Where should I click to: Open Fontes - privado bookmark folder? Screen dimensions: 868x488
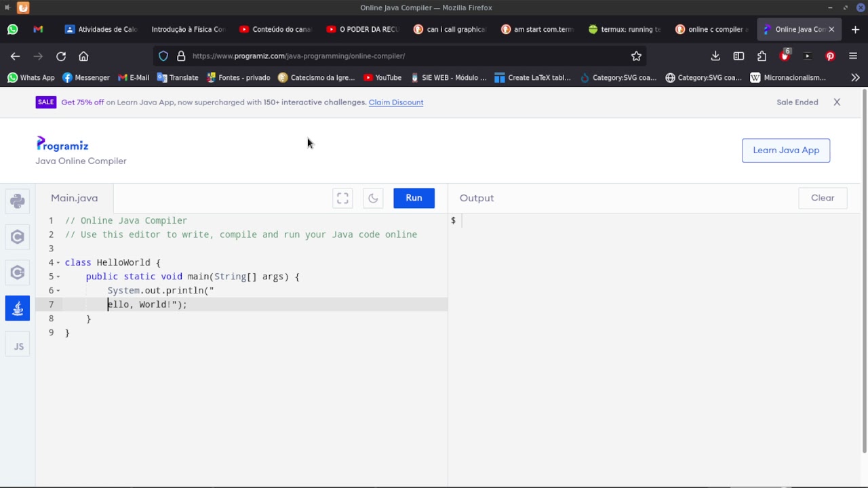(x=239, y=77)
